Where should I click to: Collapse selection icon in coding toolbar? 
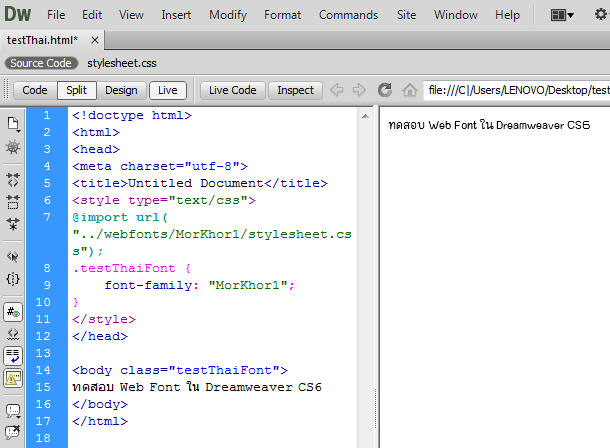click(13, 202)
